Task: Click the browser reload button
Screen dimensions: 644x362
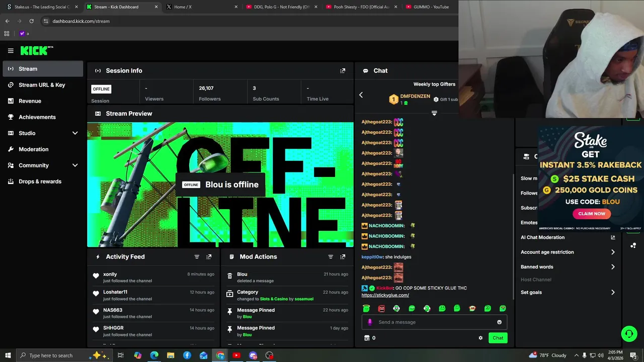Action: pyautogui.click(x=31, y=21)
